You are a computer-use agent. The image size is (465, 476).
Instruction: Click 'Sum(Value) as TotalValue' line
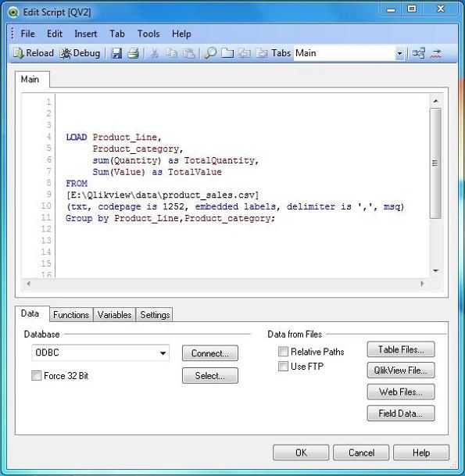click(x=157, y=172)
